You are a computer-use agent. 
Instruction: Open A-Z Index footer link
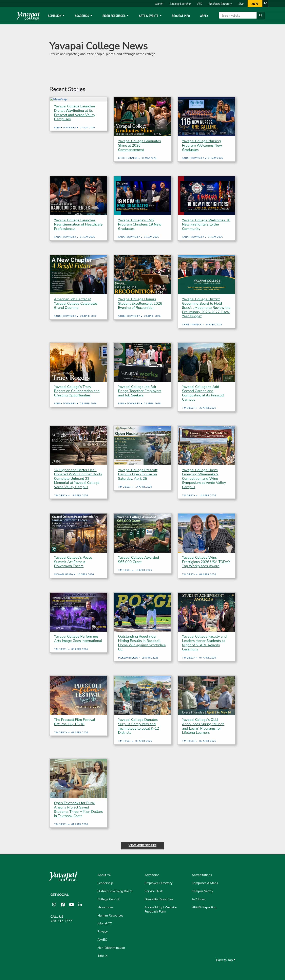[x=198, y=899]
